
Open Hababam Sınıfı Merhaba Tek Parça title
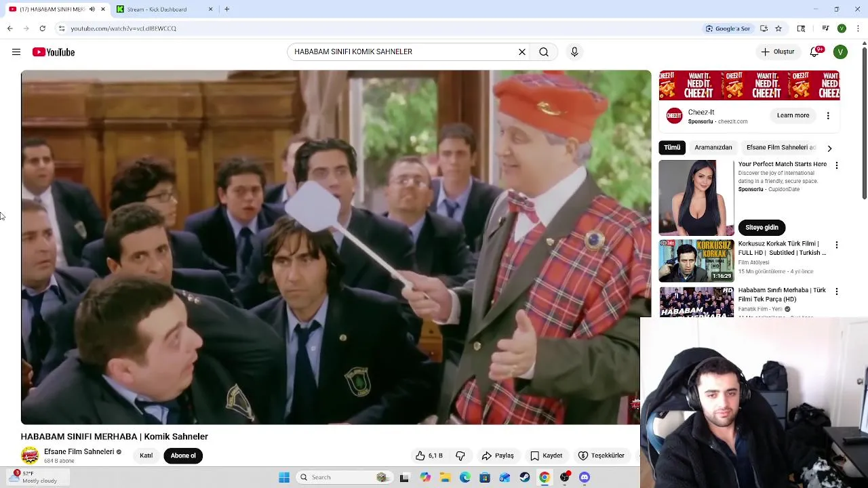click(782, 294)
